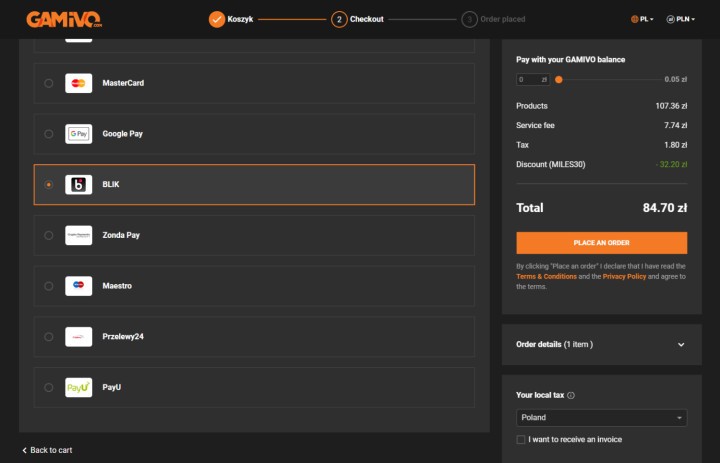Click PLACE AN ORDER button

[602, 243]
